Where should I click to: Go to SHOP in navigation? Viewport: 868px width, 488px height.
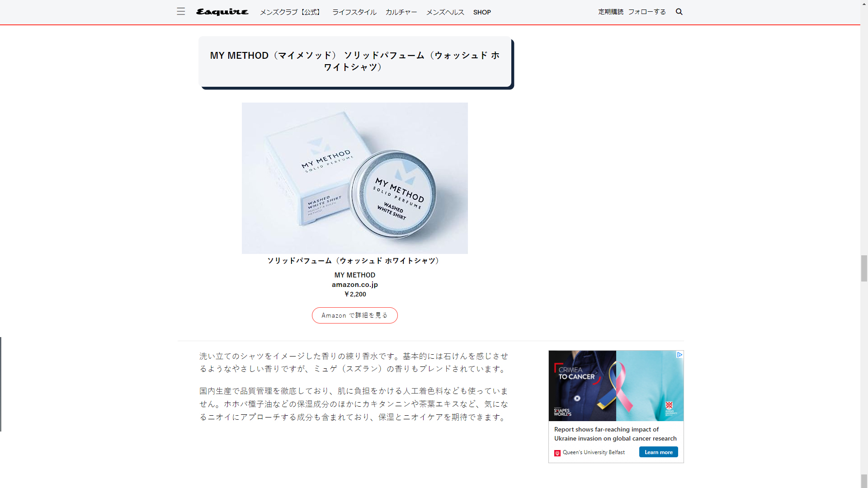point(482,12)
